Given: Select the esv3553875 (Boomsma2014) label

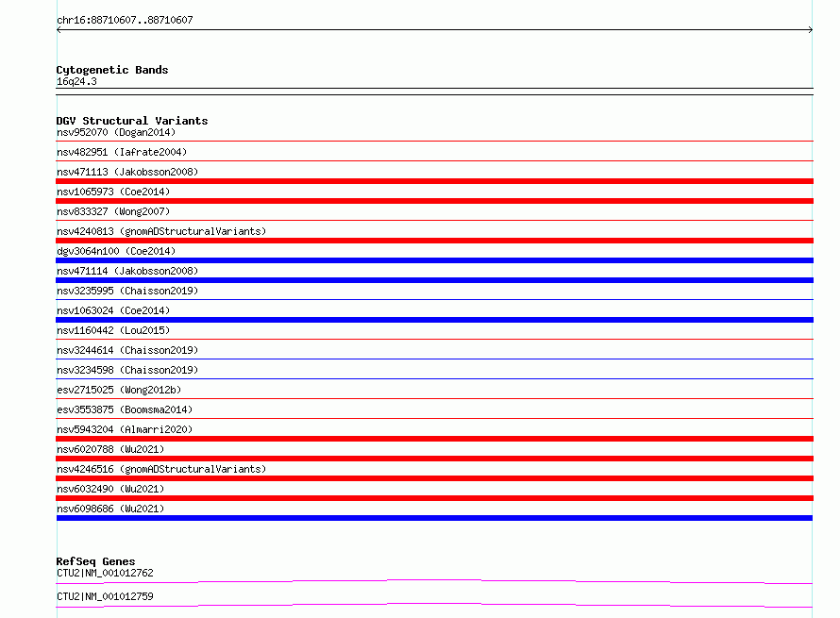Looking at the screenshot, I should 125,409.
